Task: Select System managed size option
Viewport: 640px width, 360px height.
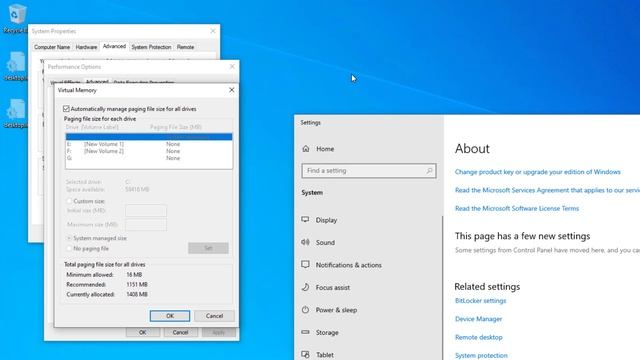Action: pyautogui.click(x=69, y=238)
